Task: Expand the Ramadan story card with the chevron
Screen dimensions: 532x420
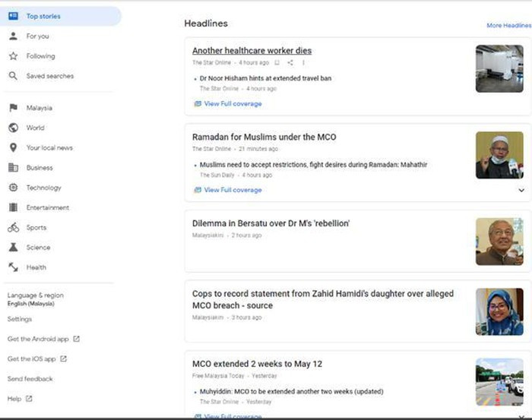Action: 521,191
